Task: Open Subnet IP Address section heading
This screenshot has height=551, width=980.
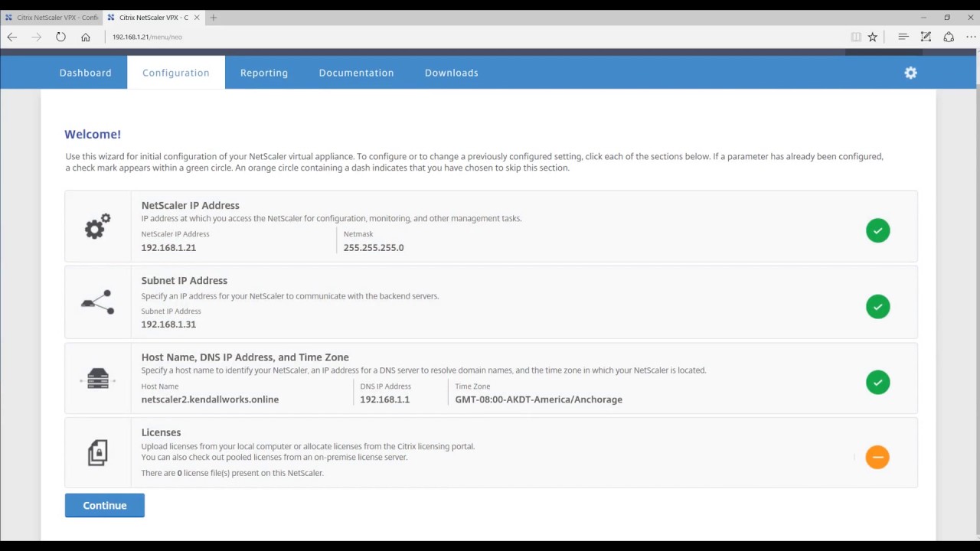Action: tap(185, 280)
